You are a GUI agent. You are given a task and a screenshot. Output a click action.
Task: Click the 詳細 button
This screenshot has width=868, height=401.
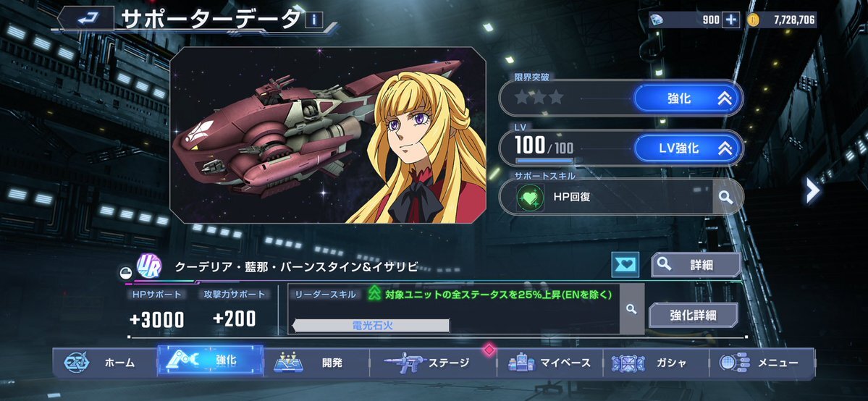pyautogui.click(x=696, y=265)
